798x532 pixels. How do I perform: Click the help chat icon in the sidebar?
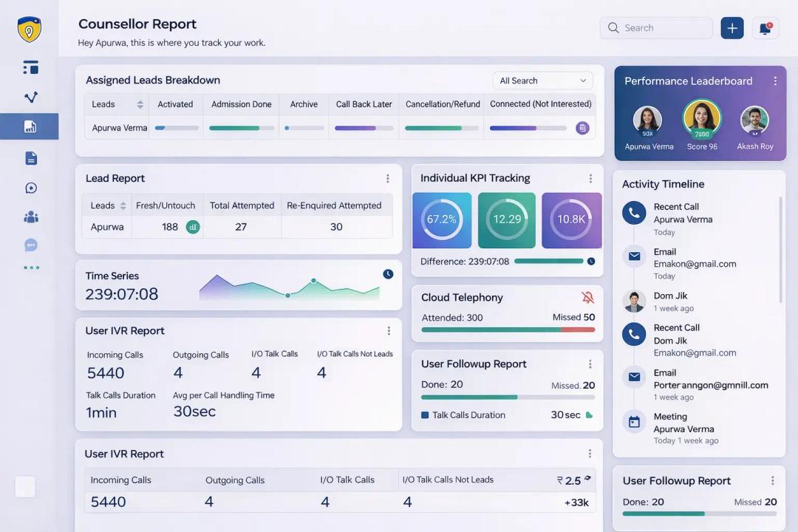[31, 188]
